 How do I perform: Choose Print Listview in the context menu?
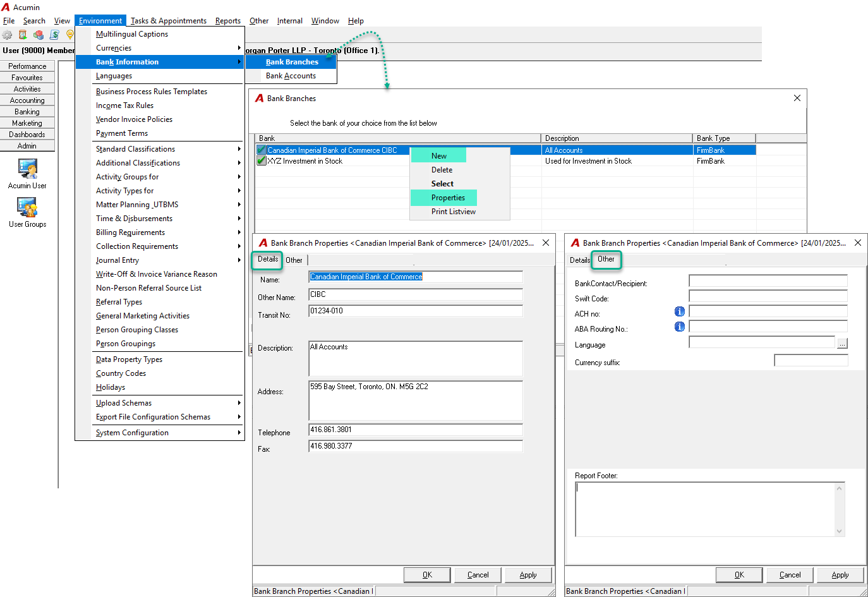pyautogui.click(x=454, y=212)
